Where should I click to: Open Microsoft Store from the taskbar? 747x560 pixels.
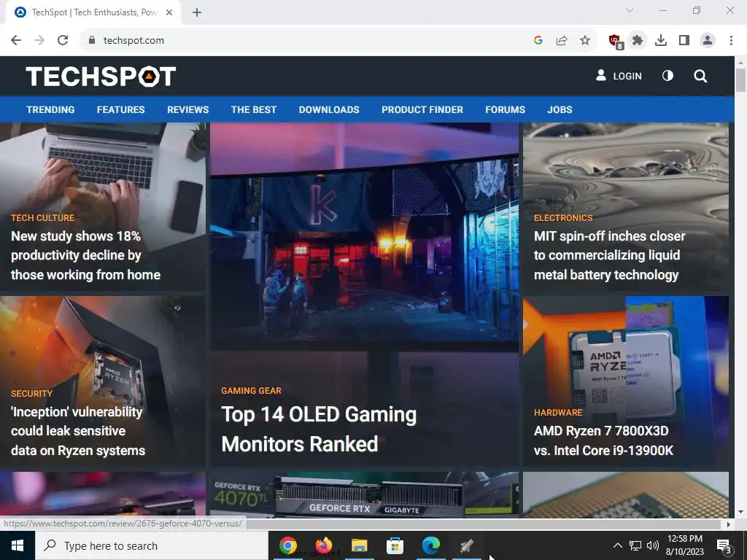point(395,545)
